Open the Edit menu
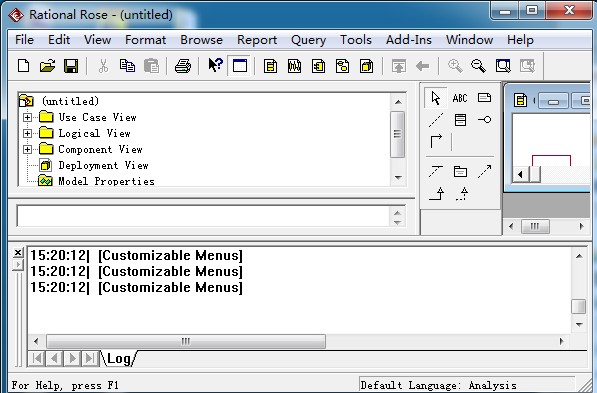This screenshot has width=597, height=393. [59, 40]
